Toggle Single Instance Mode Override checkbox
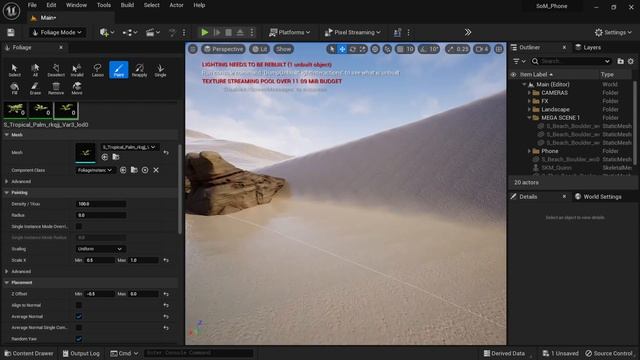 79,226
